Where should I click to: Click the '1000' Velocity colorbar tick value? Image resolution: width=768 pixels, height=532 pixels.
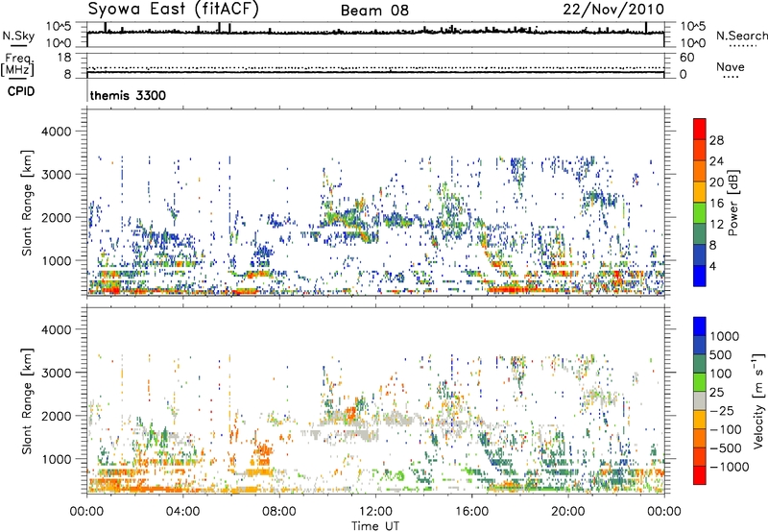pos(724,336)
